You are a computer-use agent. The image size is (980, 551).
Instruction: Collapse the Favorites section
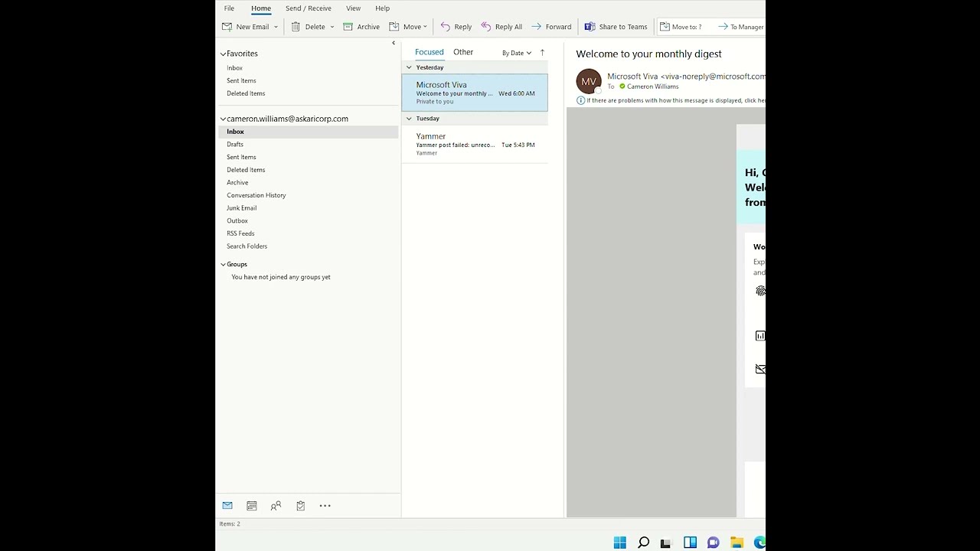point(223,54)
